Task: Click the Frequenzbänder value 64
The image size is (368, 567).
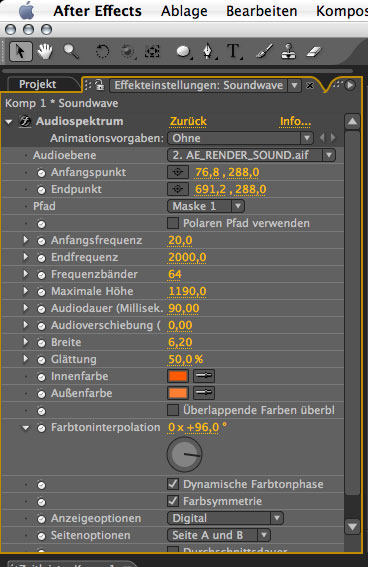Action: [x=175, y=274]
